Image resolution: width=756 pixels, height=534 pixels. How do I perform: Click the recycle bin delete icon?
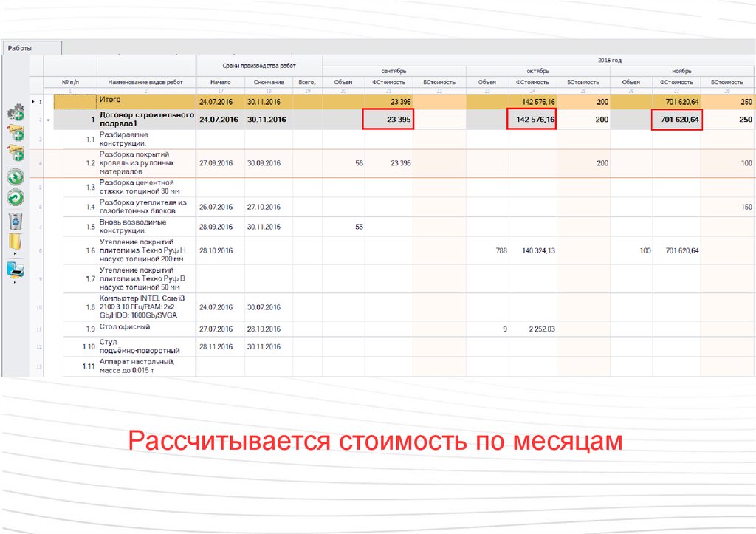click(16, 221)
